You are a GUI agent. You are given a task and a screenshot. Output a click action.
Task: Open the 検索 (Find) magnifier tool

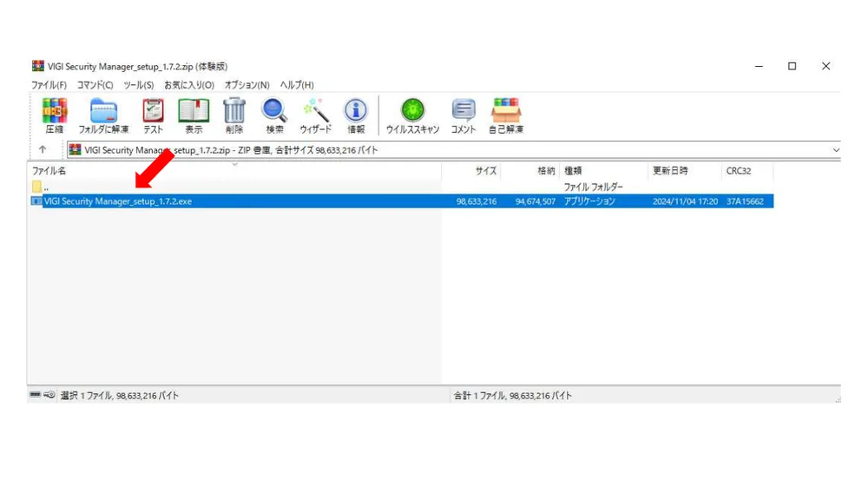[274, 115]
